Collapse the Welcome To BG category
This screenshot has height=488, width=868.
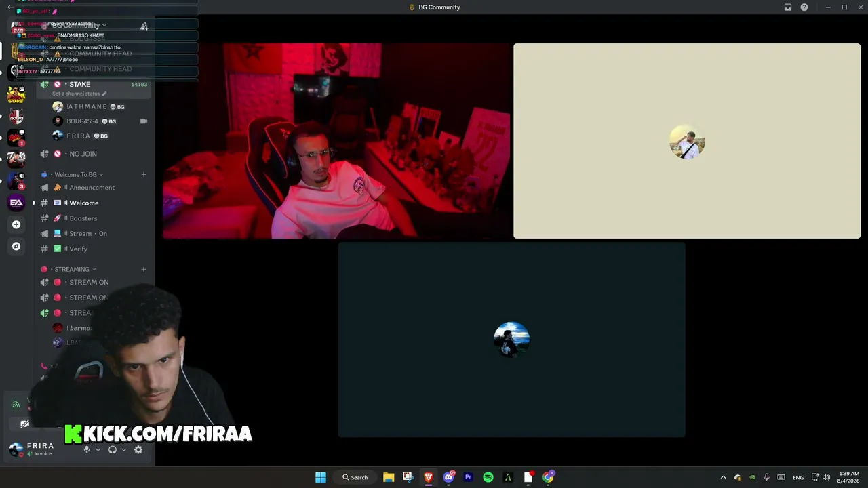pos(75,174)
